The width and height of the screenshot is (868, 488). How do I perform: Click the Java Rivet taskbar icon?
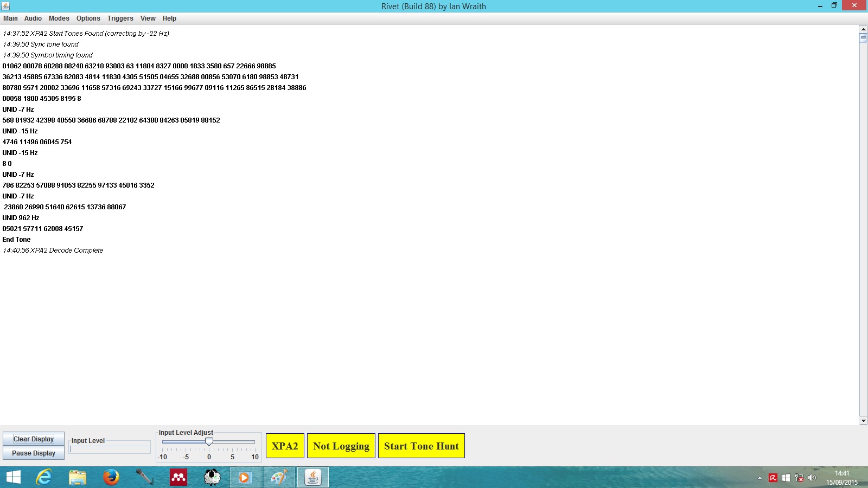[312, 477]
